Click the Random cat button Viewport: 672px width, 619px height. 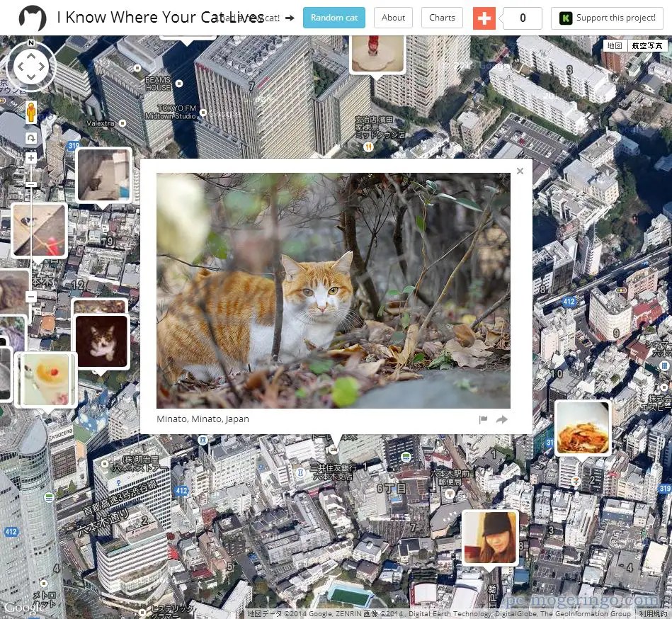click(334, 18)
